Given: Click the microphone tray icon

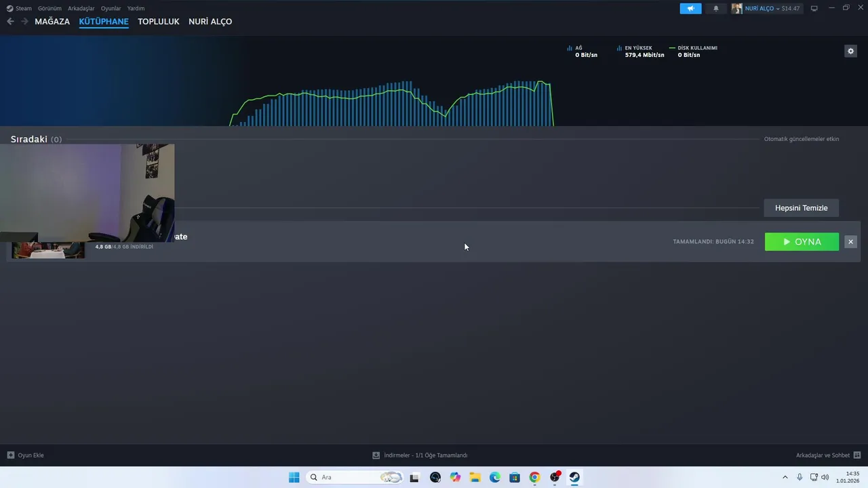Looking at the screenshot, I should pyautogui.click(x=800, y=477).
